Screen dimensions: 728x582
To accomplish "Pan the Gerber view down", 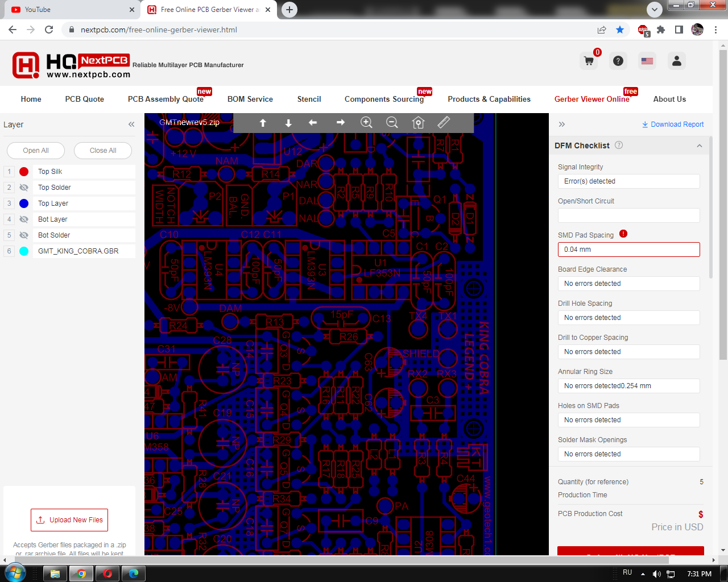I will coord(288,123).
